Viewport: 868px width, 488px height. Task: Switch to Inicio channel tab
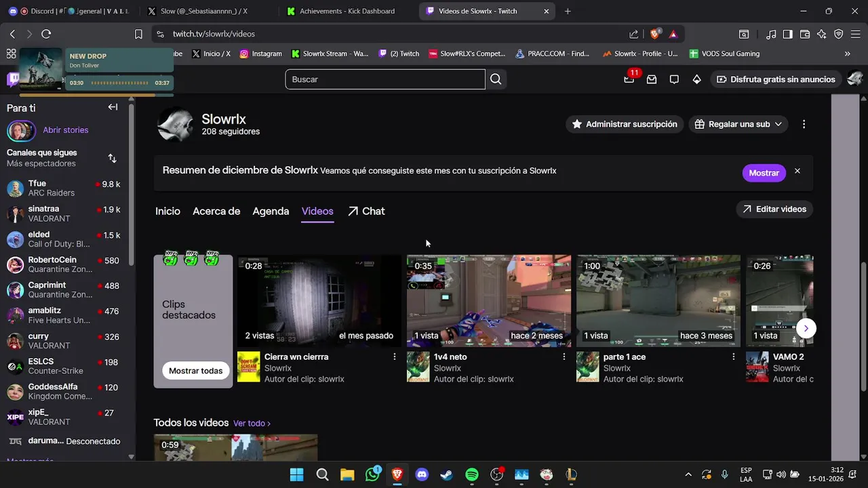(x=167, y=211)
